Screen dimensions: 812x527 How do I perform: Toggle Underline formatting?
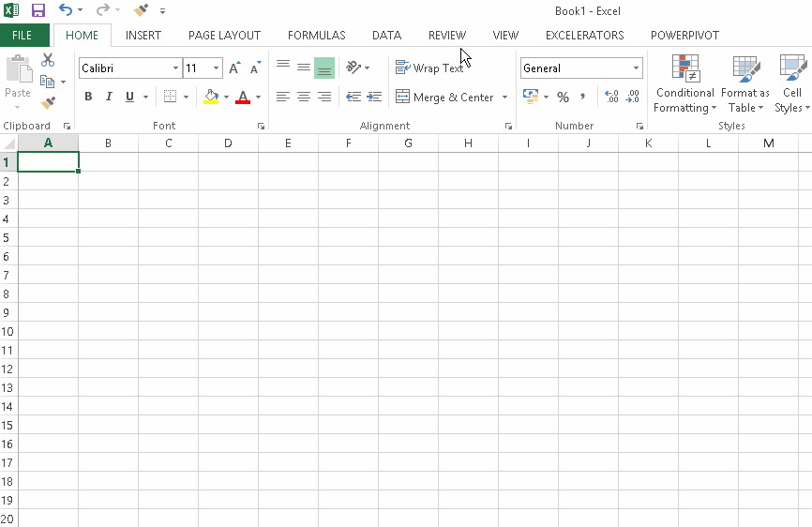[129, 97]
